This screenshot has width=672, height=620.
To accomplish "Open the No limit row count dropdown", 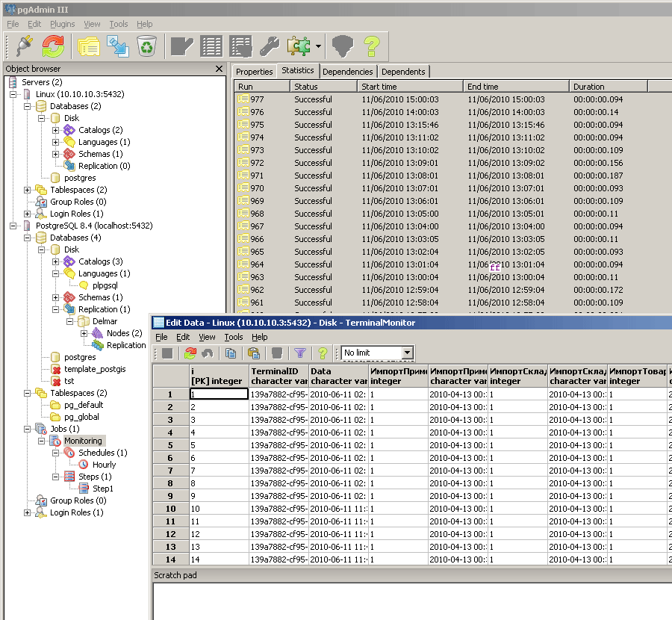I will (407, 353).
